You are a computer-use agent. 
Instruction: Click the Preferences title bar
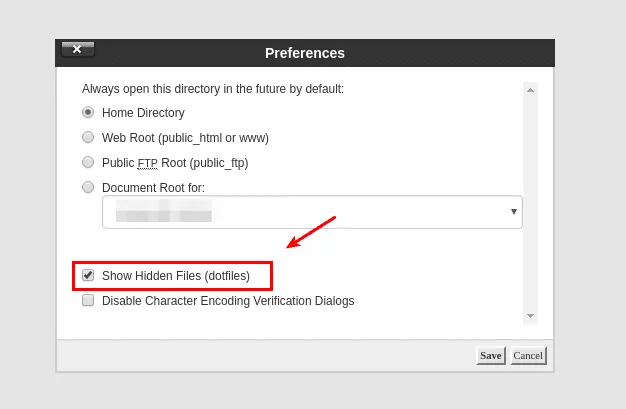[x=305, y=53]
